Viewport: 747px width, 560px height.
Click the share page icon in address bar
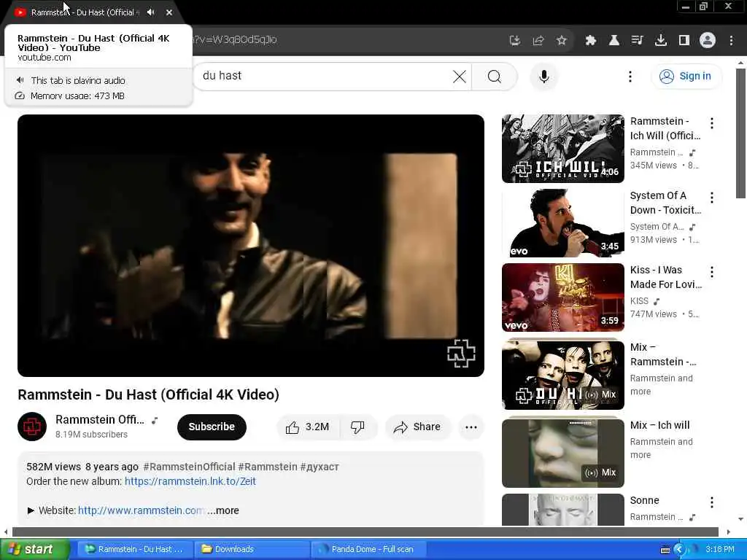[538, 41]
